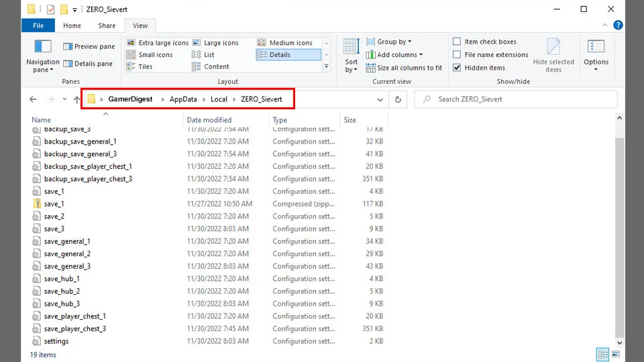
Task: Toggle the Details pane
Action: pos(88,64)
